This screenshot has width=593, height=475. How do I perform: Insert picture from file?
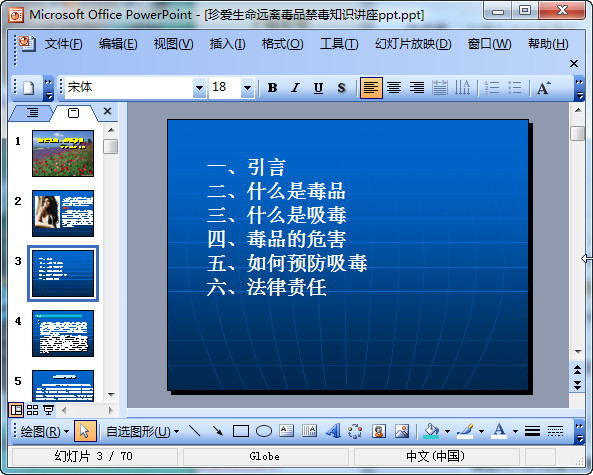402,431
